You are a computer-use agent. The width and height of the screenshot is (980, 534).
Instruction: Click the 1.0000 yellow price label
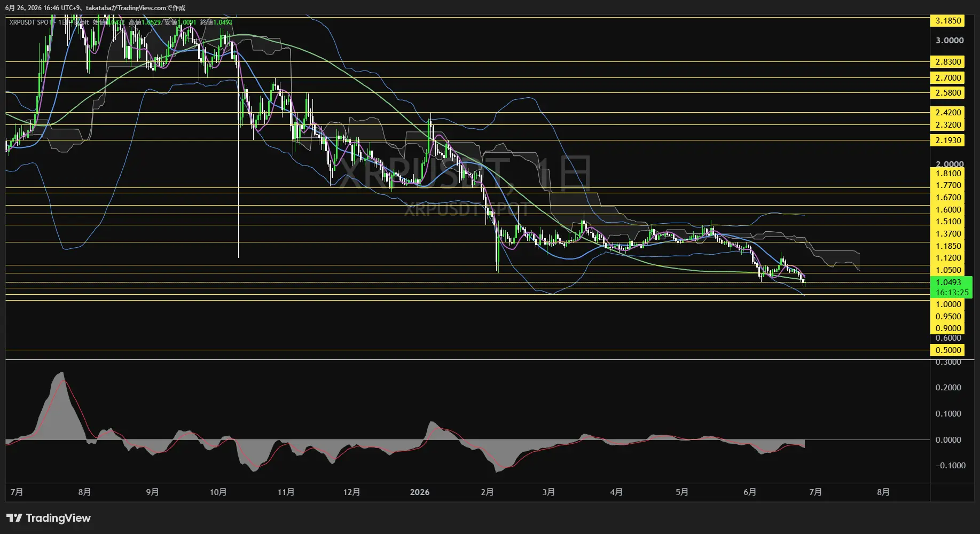click(x=948, y=304)
